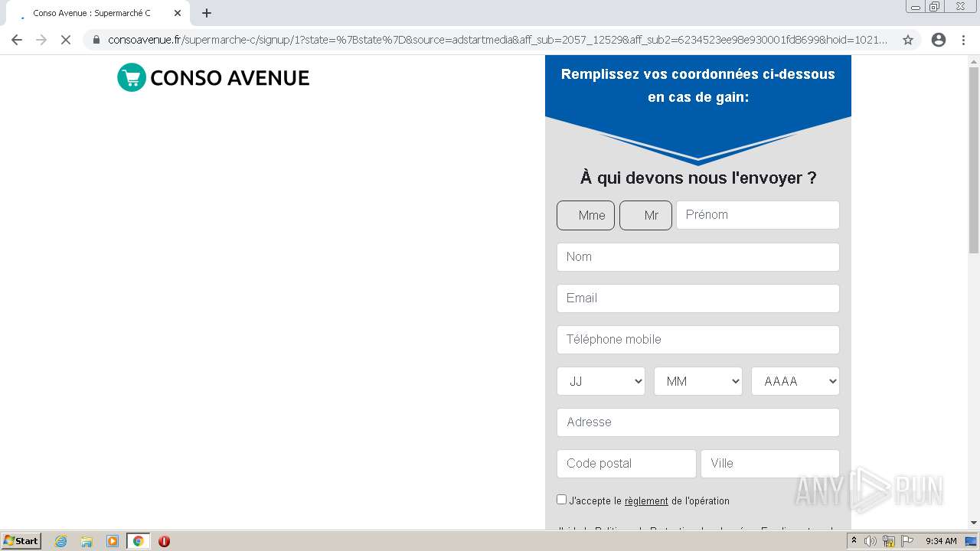
Task: Select the Mme title option
Action: click(586, 215)
